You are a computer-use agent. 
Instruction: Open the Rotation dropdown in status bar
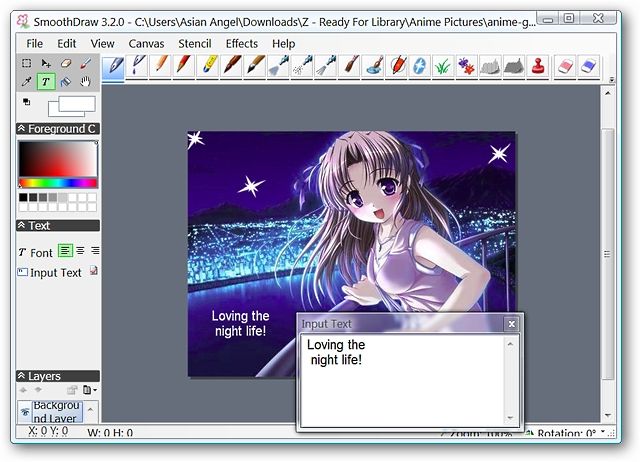click(603, 431)
